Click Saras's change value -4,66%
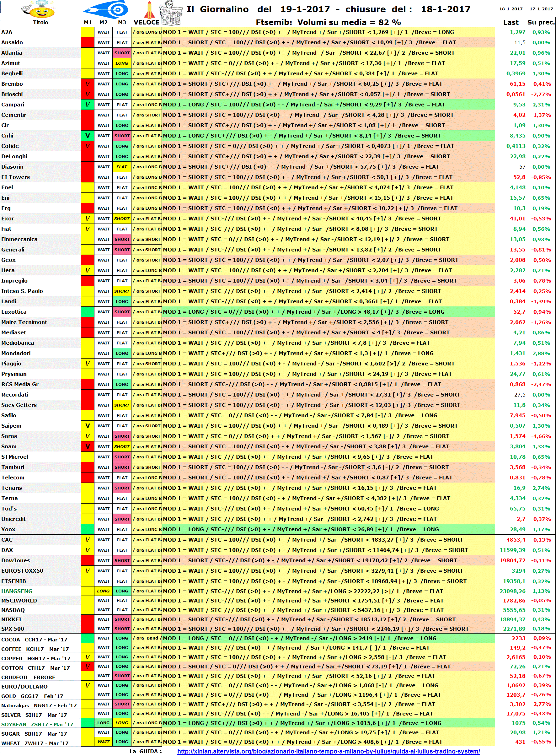This screenshot has width=556, height=756. 541,436
